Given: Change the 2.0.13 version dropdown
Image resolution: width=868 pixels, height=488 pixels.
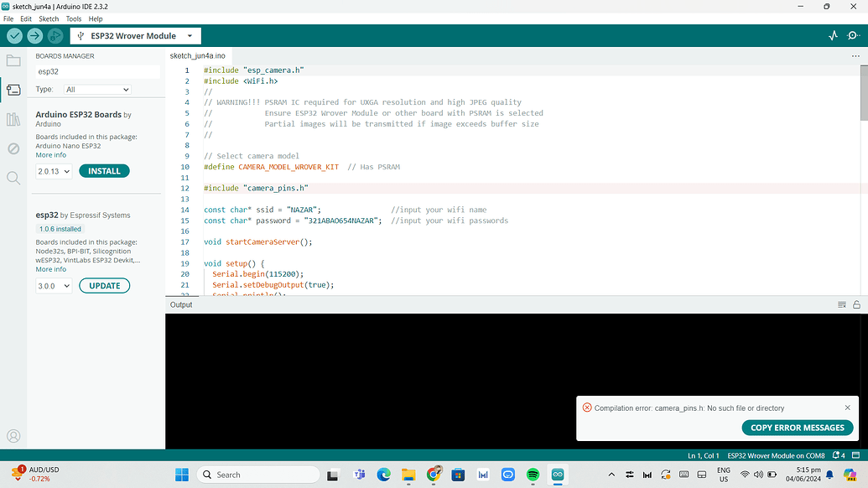Looking at the screenshot, I should (x=53, y=170).
